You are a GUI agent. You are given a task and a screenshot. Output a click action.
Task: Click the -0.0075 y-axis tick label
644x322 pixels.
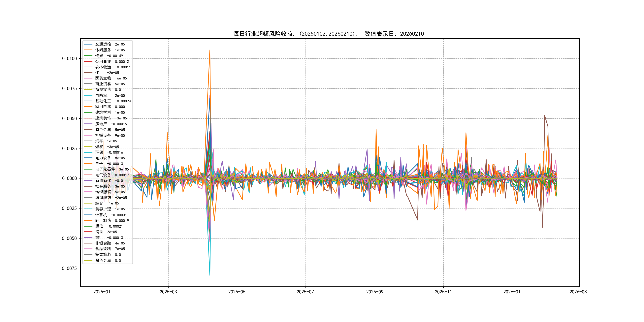(68, 268)
